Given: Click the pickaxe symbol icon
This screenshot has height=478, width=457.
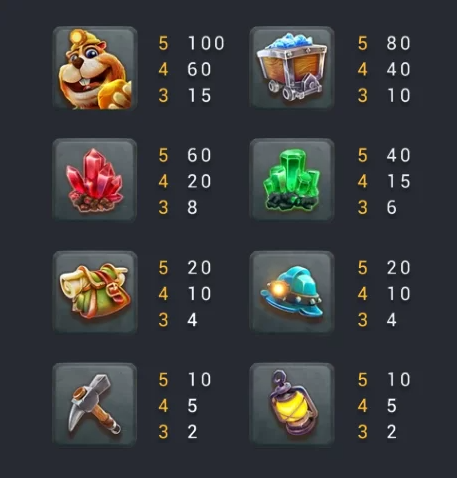Looking at the screenshot, I should (95, 404).
